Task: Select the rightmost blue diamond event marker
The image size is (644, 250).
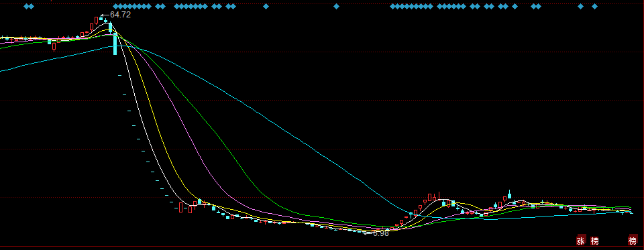Action: point(594,6)
